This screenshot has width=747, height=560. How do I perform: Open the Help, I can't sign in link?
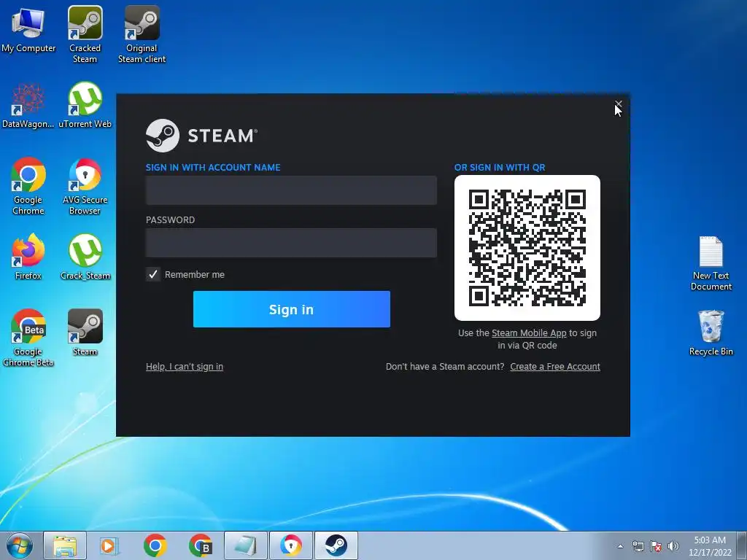(185, 366)
